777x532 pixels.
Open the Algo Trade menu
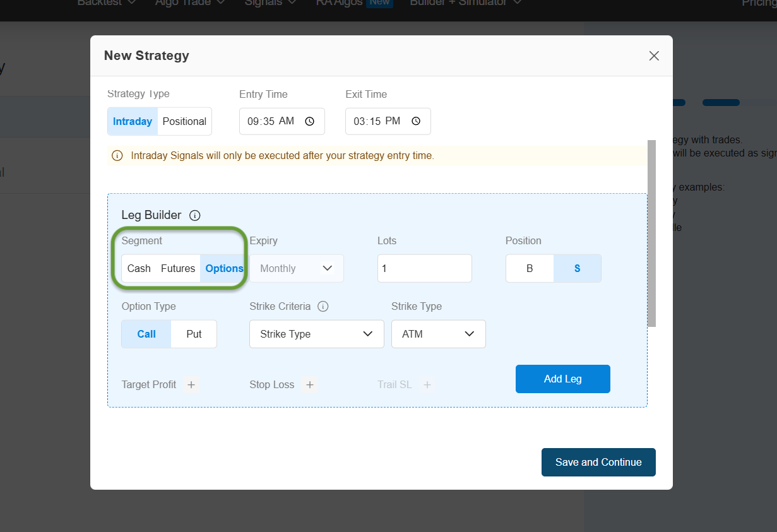tap(190, 3)
